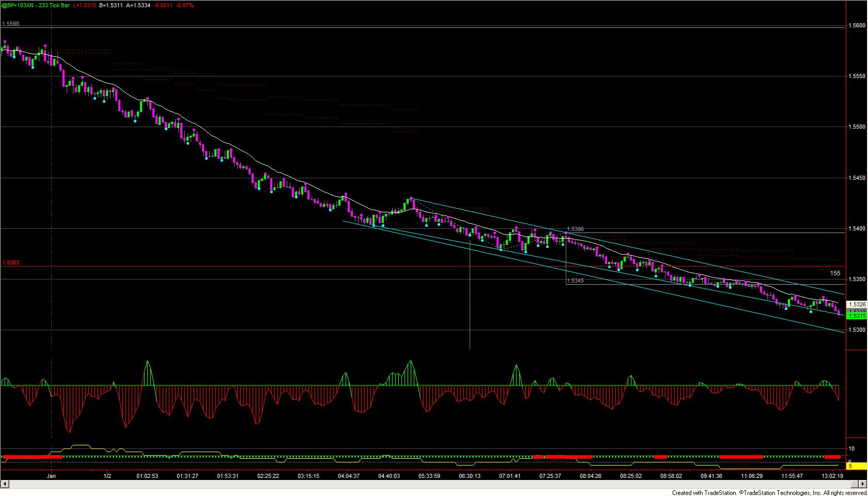Screen dimensions: 868x496
Task: Click the 08:04:26 time axis label
Action: (591, 476)
